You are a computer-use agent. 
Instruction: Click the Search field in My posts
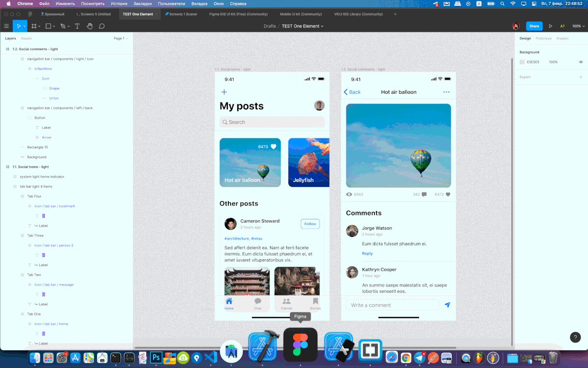[x=272, y=122]
